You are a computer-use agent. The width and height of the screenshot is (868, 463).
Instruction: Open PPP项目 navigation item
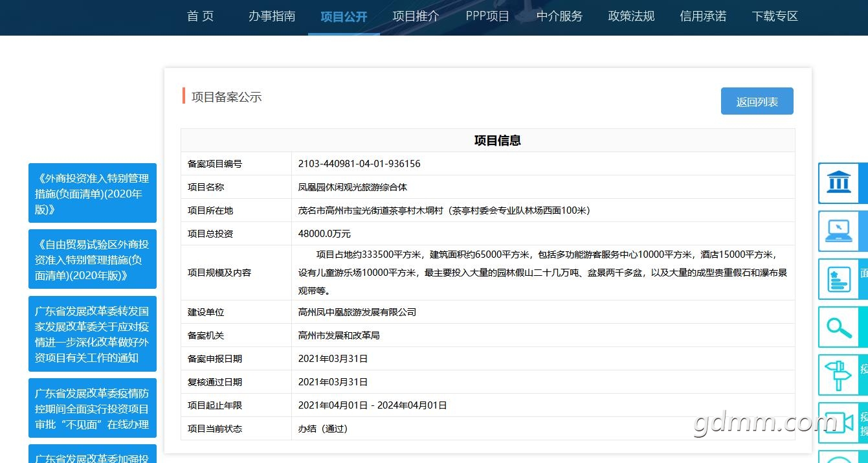[x=487, y=17]
